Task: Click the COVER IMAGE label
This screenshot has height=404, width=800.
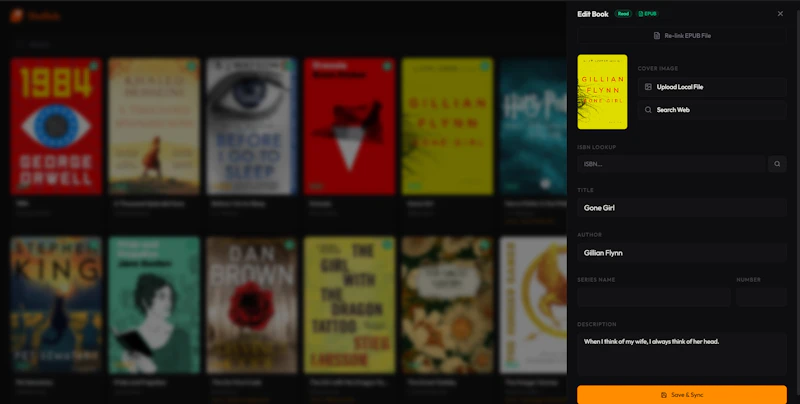Action: (658, 68)
